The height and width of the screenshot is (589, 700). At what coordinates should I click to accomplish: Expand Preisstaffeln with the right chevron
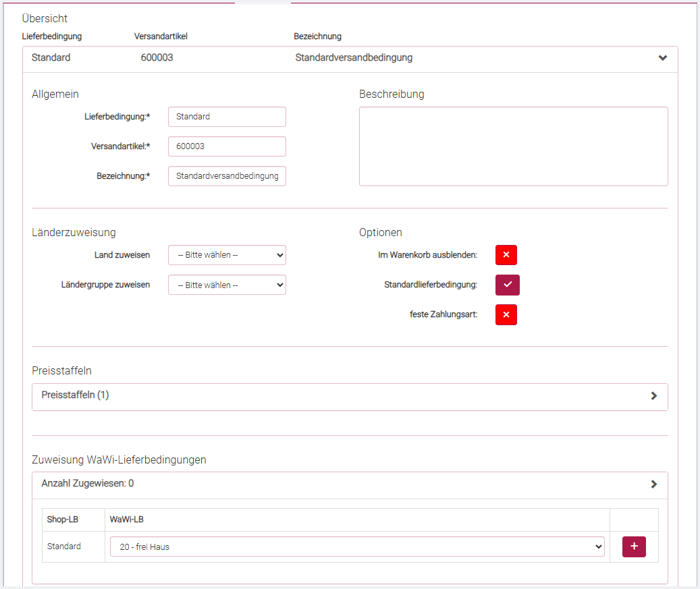tap(653, 396)
